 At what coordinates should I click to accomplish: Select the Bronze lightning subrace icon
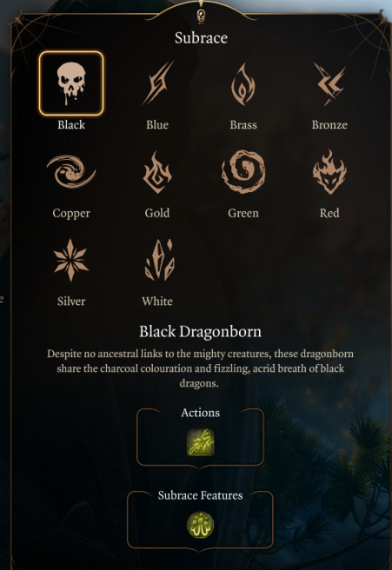[329, 84]
